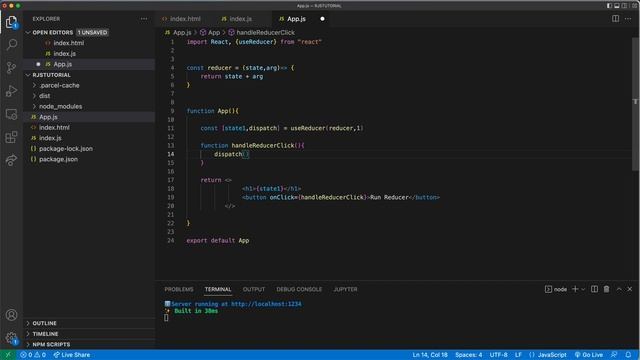Expand the dist folder
Viewport: 640px width, 360px height.
coord(44,96)
